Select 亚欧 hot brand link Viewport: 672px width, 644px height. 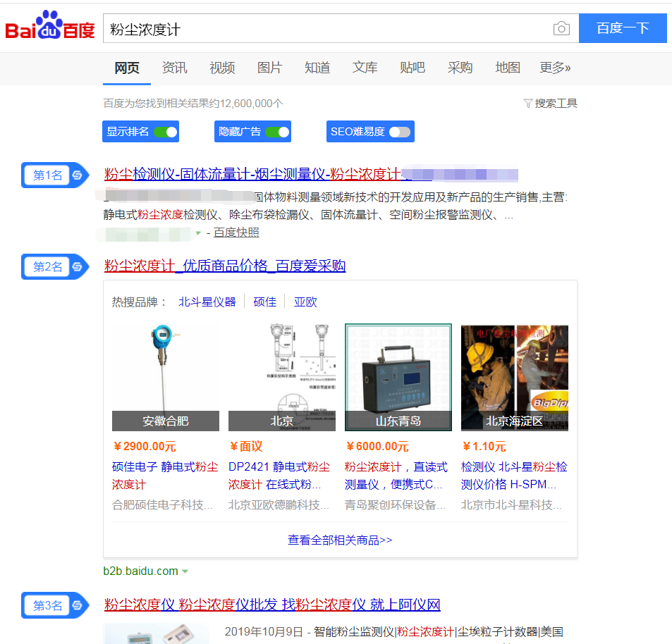(x=305, y=302)
